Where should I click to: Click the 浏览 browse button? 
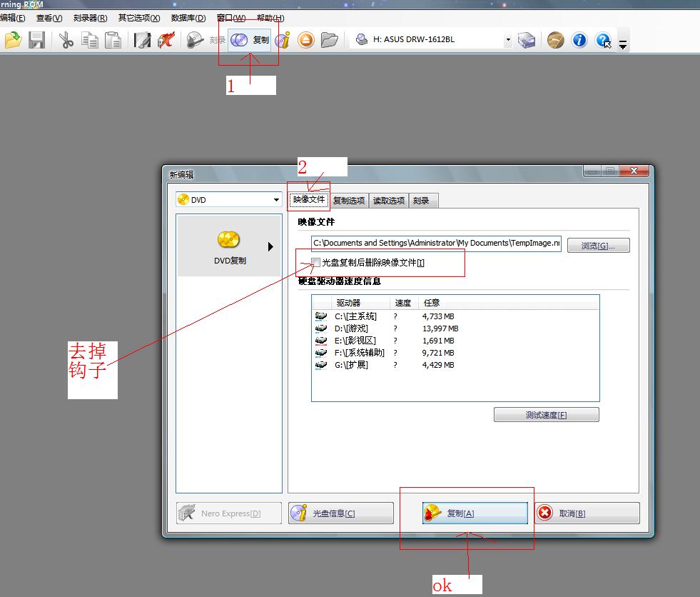coord(598,246)
